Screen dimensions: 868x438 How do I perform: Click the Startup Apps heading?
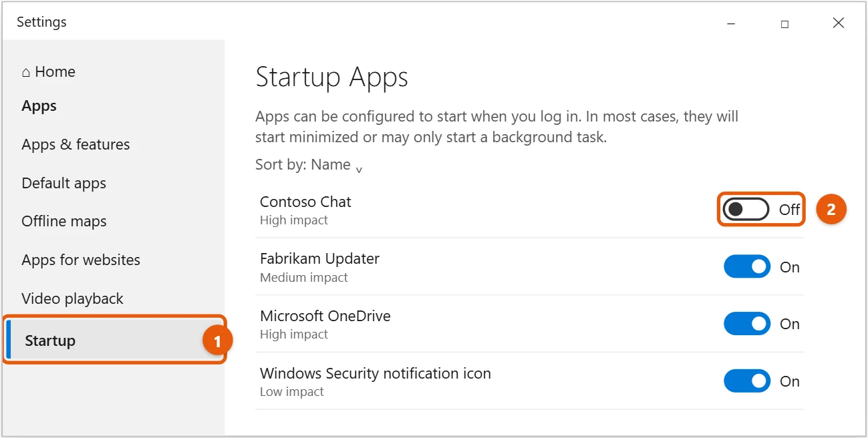[331, 77]
